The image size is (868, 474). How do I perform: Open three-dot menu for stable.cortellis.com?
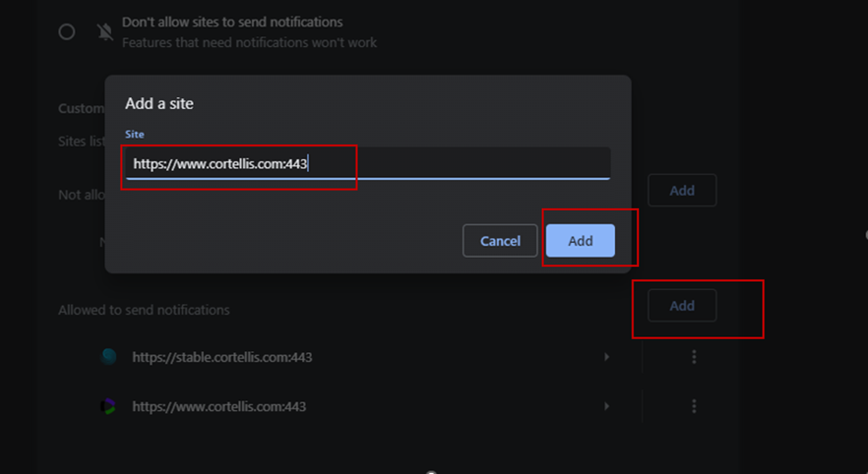(x=694, y=357)
